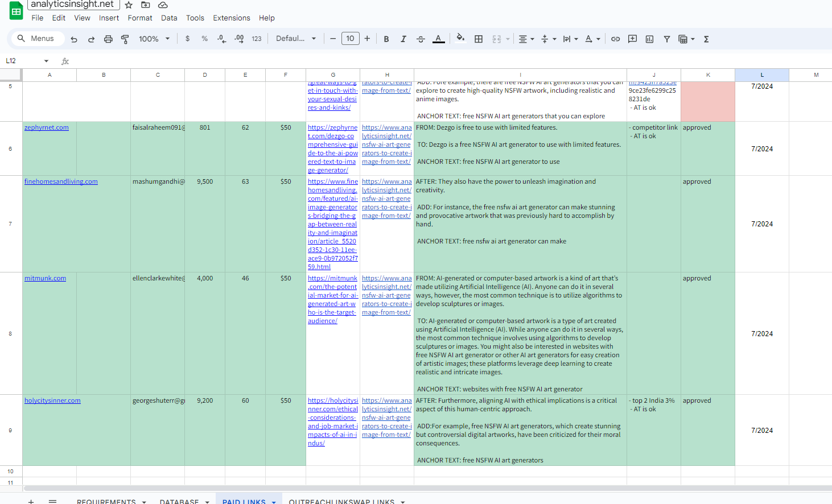Toggle strikethrough formatting
The height and width of the screenshot is (504, 832).
pos(421,39)
